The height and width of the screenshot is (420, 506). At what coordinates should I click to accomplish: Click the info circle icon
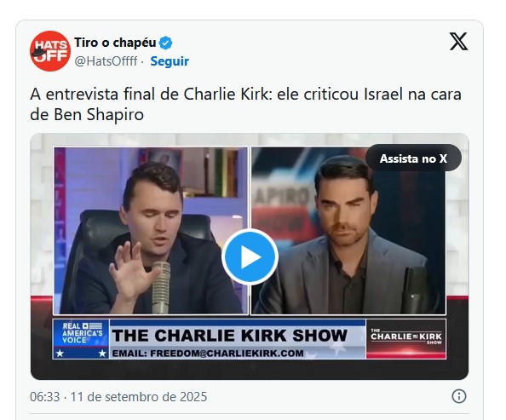click(x=459, y=396)
